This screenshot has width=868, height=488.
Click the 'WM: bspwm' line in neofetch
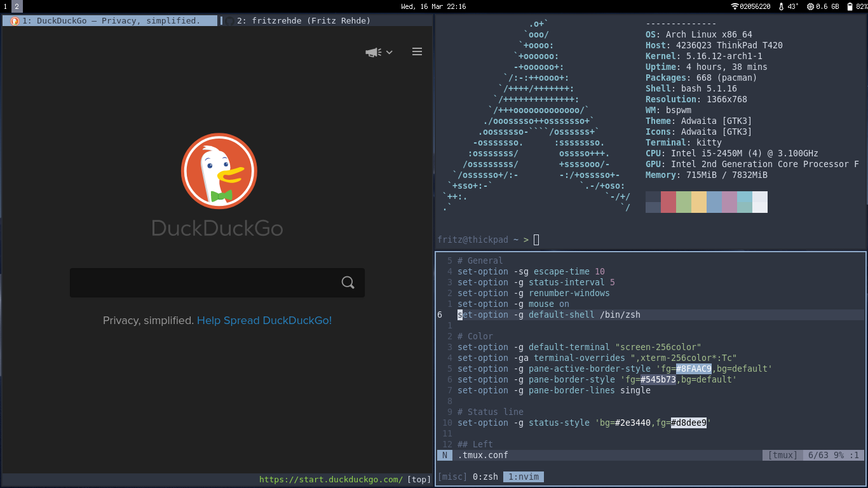(x=668, y=110)
